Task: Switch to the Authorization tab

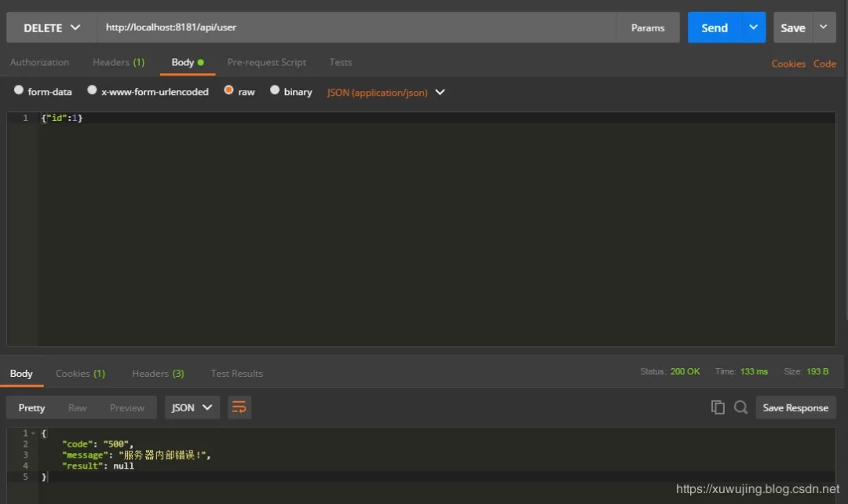Action: coord(39,62)
